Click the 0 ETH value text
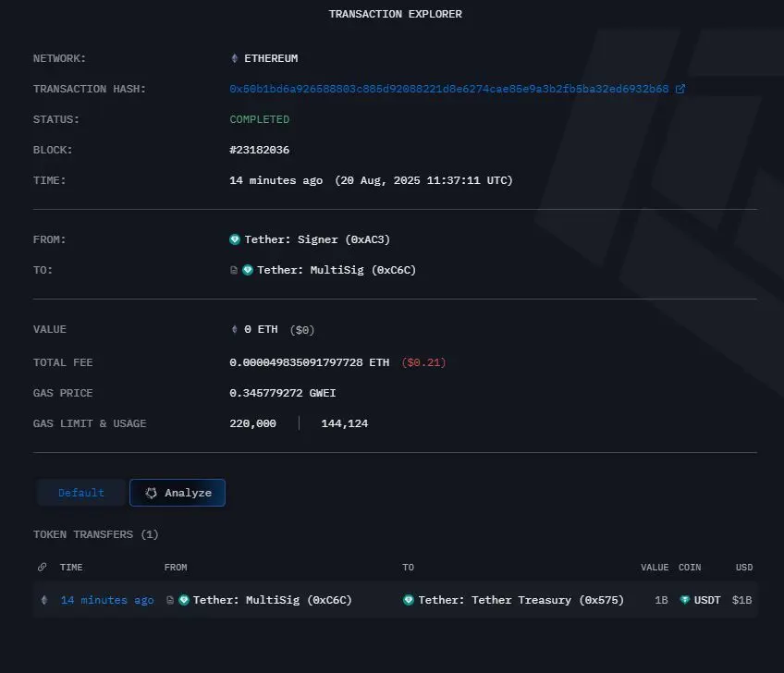The height and width of the screenshot is (673, 784). (261, 329)
